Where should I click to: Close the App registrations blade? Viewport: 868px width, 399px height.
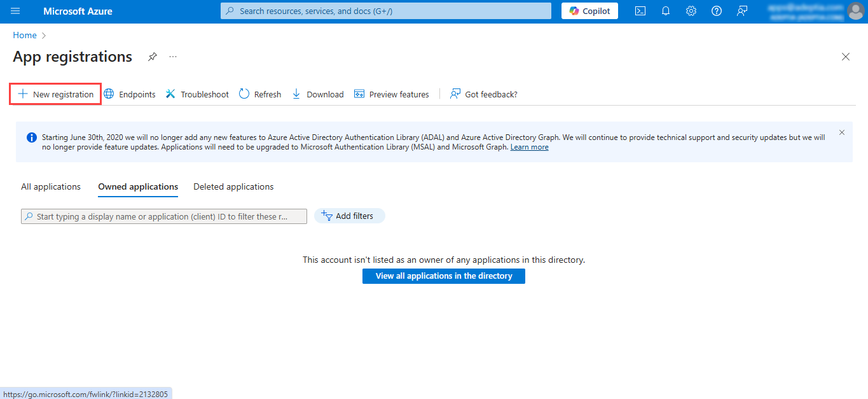tap(846, 57)
